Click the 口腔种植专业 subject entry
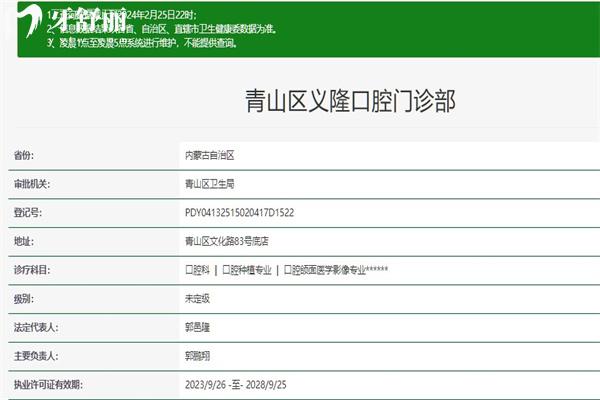600x400 pixels. click(247, 270)
